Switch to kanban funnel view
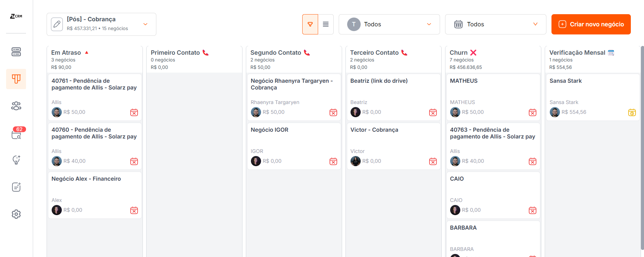This screenshot has height=257, width=644. 310,24
